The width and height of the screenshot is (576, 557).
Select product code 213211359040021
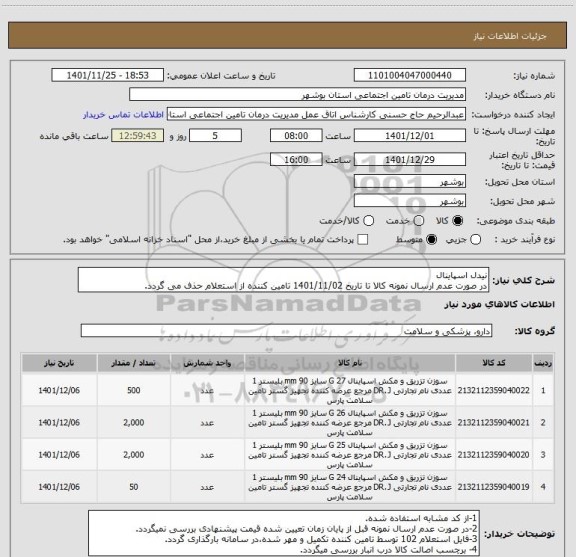(494, 423)
